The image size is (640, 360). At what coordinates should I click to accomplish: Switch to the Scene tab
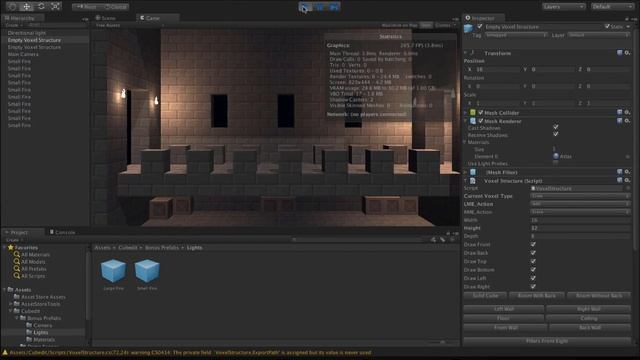[106, 18]
